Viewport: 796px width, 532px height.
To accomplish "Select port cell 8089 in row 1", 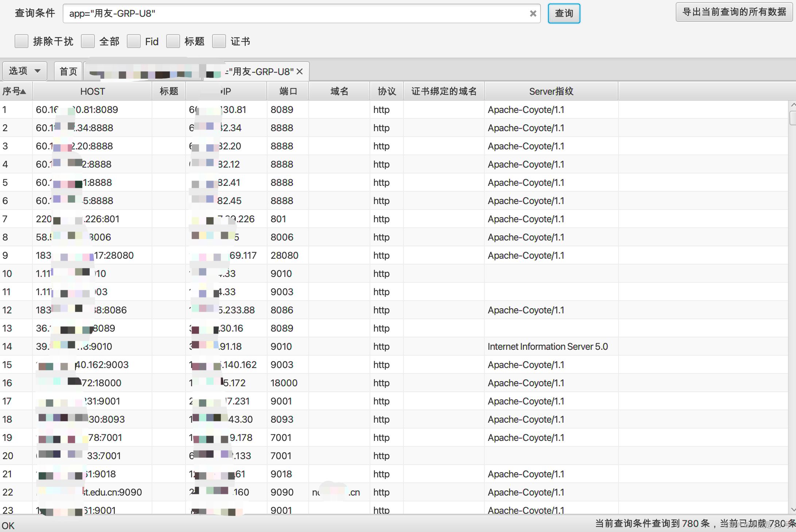I will click(288, 110).
